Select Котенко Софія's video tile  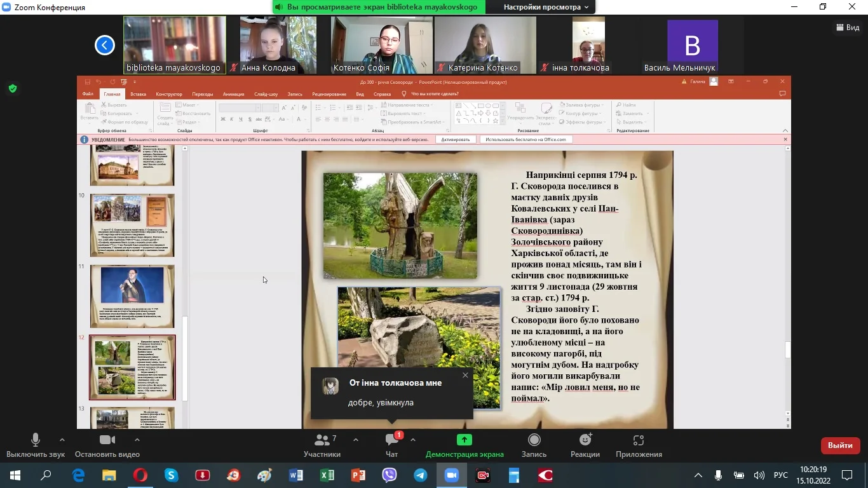tap(381, 45)
